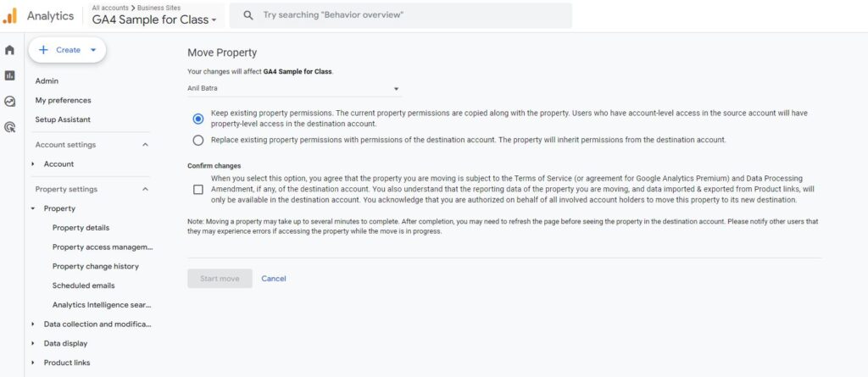Open the Advertising icon in left rail
This screenshot has height=377, width=868.
(10, 127)
